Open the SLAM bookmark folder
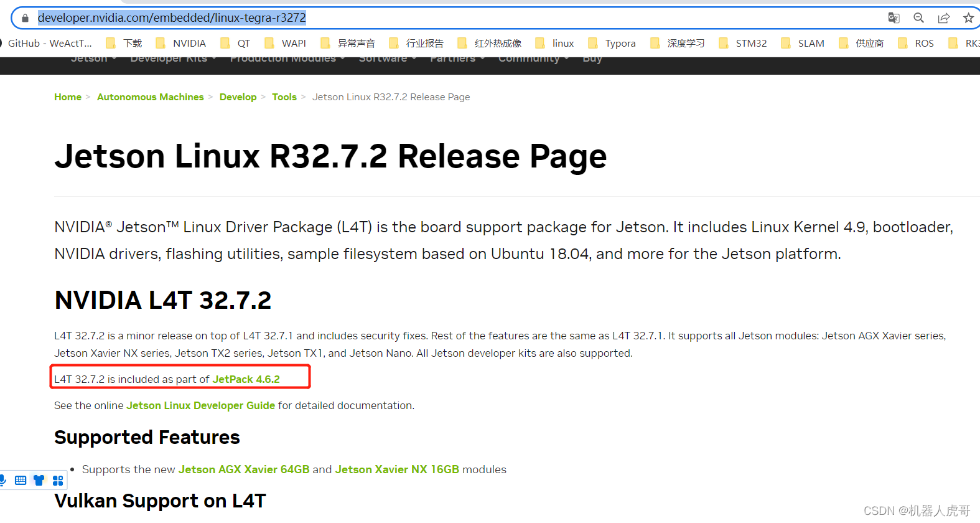Image resolution: width=980 pixels, height=523 pixels. pyautogui.click(x=802, y=43)
